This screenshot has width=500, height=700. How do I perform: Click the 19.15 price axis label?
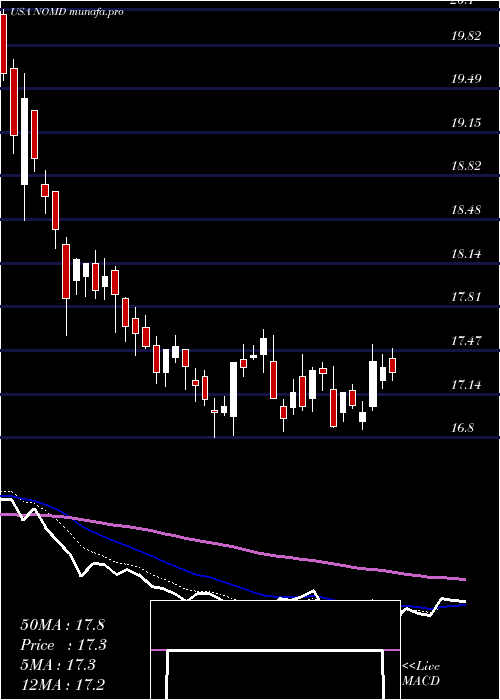pos(466,122)
